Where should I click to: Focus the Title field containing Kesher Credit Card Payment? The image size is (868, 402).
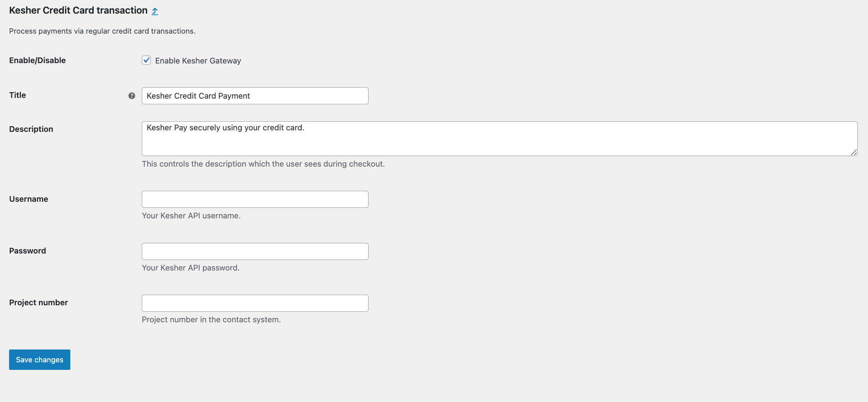[255, 96]
